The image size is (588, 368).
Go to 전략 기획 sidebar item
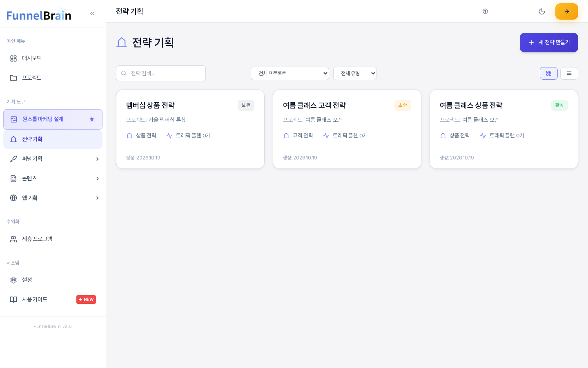tap(53, 139)
